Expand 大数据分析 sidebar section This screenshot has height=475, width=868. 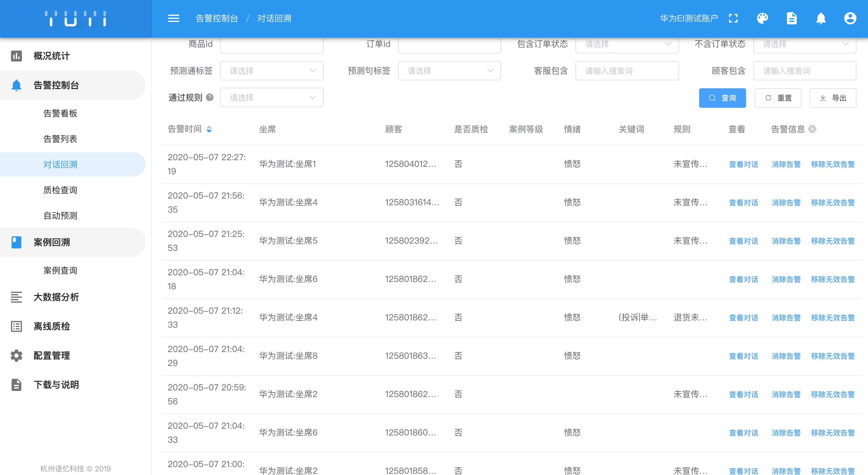pyautogui.click(x=56, y=297)
